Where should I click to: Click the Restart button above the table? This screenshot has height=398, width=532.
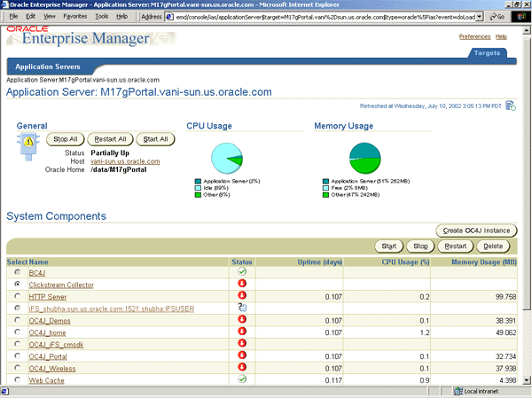coord(456,246)
